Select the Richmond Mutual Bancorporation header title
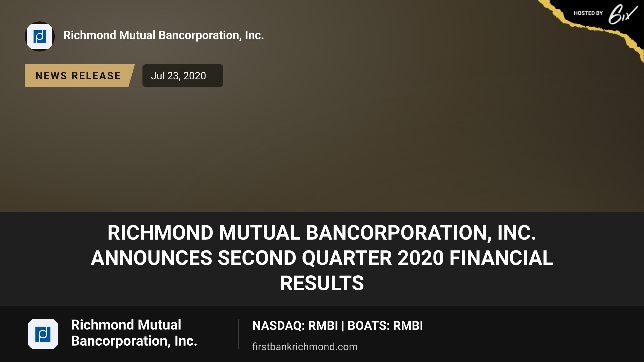 tap(164, 35)
